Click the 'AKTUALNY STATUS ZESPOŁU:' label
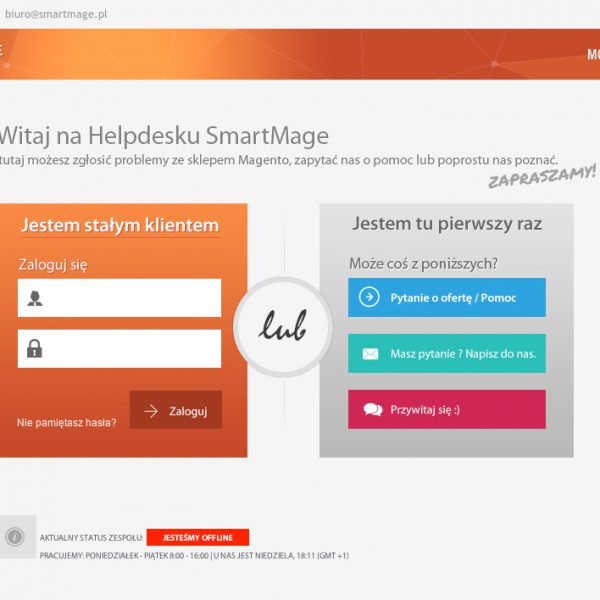Viewport: 600px width, 600px height. coord(91,538)
